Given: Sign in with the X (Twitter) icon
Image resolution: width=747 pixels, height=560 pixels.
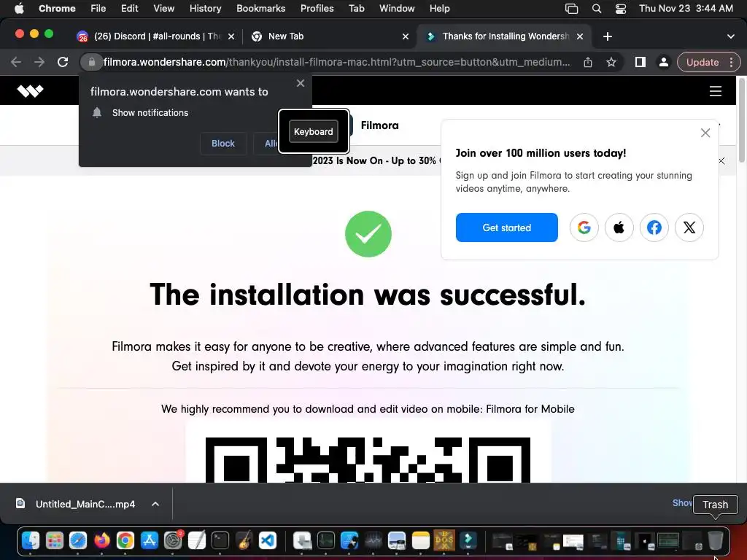Looking at the screenshot, I should click(689, 227).
